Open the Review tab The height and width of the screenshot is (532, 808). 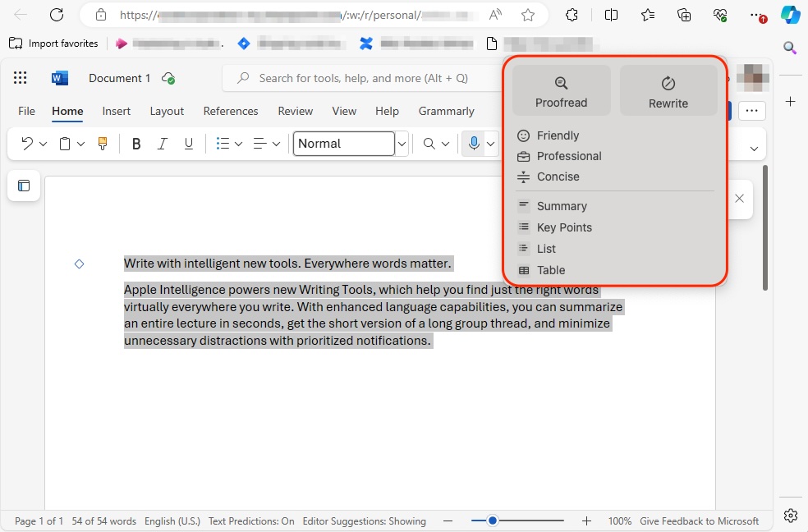295,111
